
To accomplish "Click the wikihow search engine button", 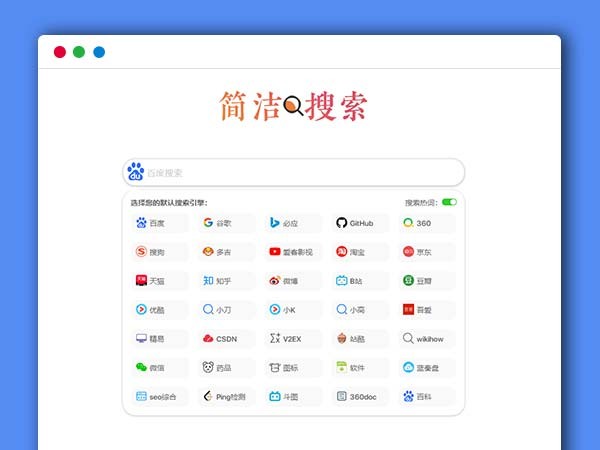I will [427, 339].
